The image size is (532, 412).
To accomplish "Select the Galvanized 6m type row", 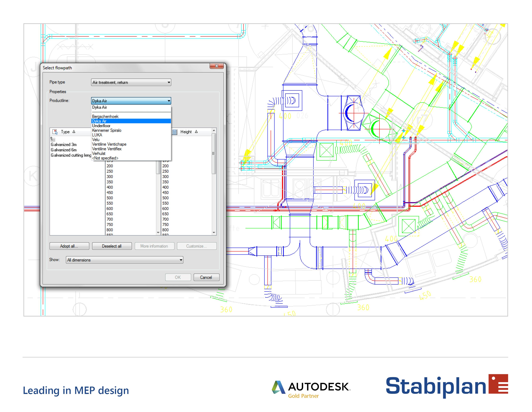I will click(64, 150).
